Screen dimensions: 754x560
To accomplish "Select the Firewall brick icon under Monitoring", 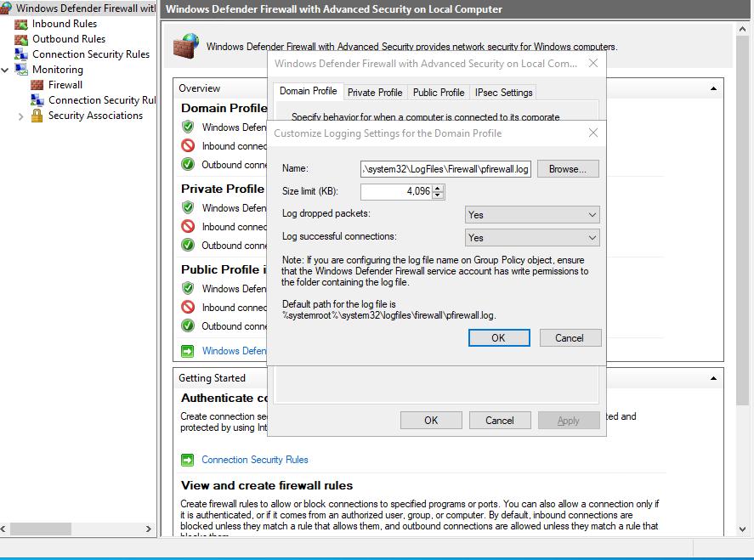I will [x=37, y=85].
